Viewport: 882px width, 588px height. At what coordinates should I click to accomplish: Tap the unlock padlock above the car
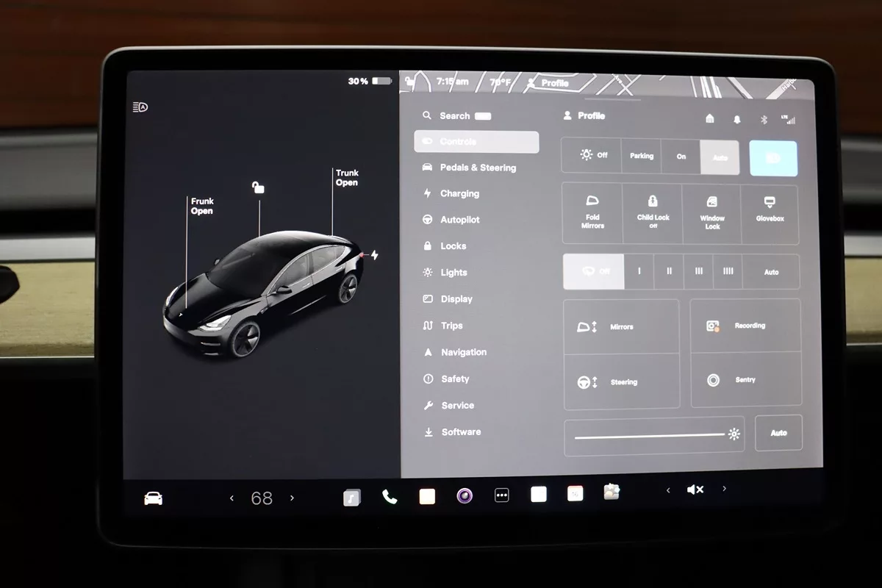click(x=258, y=187)
